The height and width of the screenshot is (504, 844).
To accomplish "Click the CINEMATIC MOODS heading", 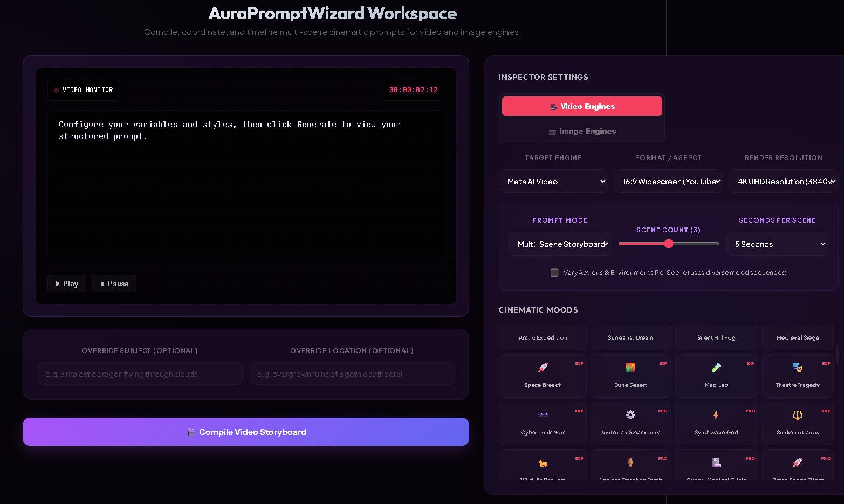I will coord(538,310).
